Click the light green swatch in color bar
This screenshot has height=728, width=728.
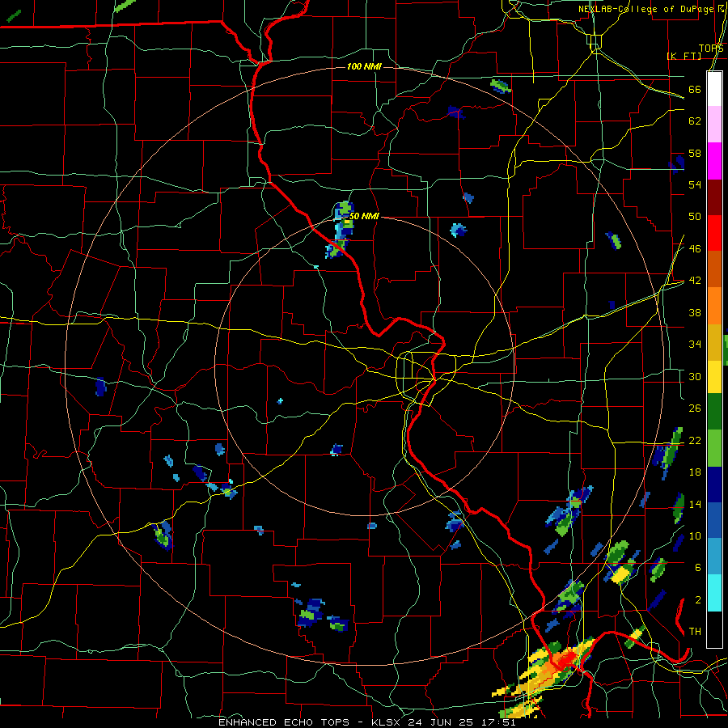[714, 448]
